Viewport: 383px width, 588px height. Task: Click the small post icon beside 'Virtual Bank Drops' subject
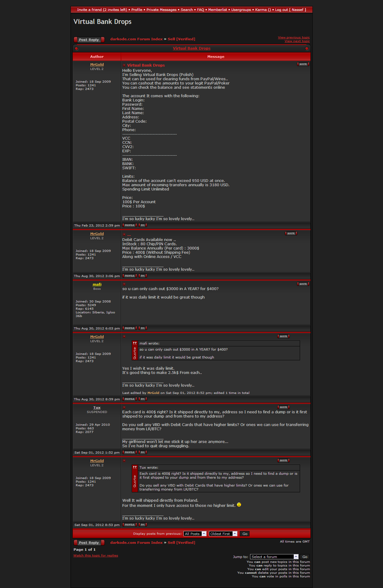124,65
